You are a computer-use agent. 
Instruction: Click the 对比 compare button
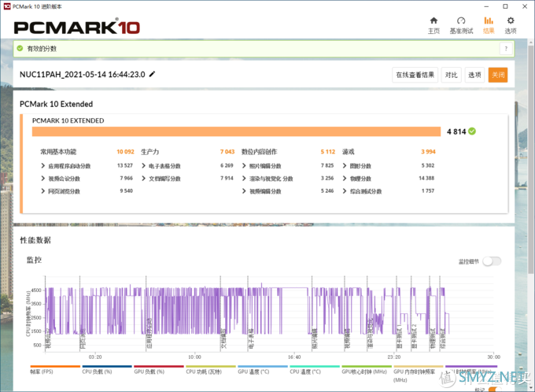pyautogui.click(x=451, y=75)
